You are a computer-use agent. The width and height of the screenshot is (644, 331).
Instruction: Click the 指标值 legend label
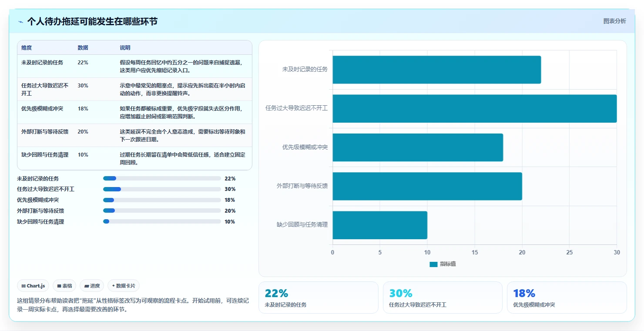click(448, 264)
